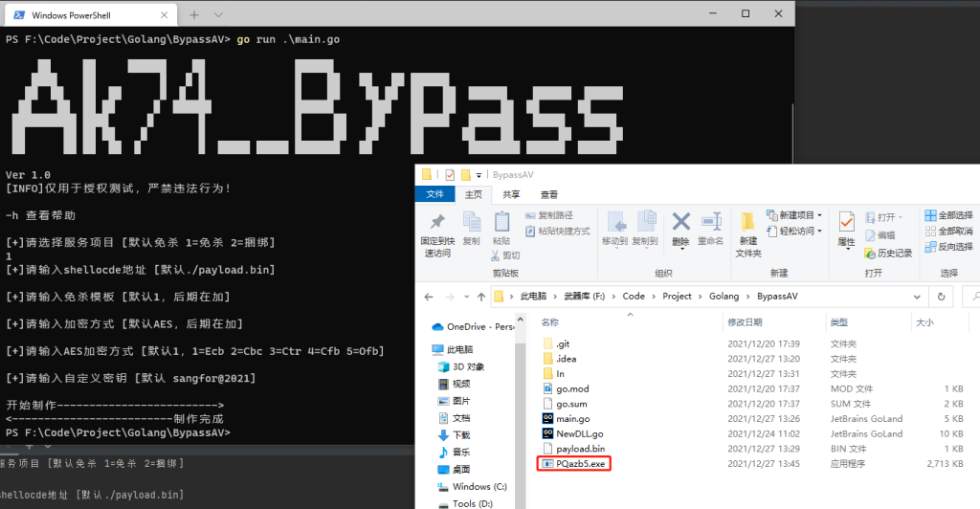Open the 打开 dropdown in ribbon

coord(883,217)
